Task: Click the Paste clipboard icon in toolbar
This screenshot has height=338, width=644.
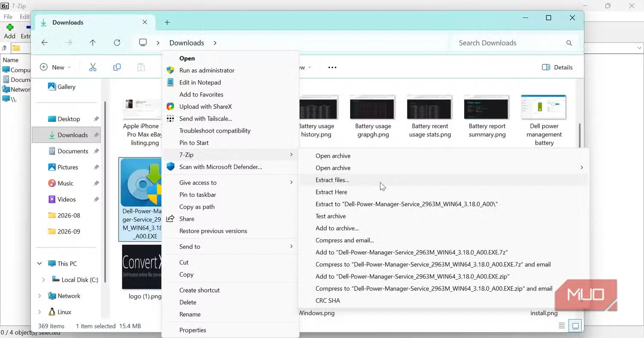Action: click(141, 67)
